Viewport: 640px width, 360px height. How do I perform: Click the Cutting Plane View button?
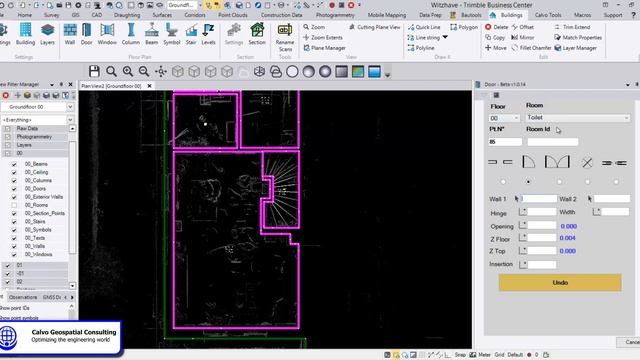375,27
